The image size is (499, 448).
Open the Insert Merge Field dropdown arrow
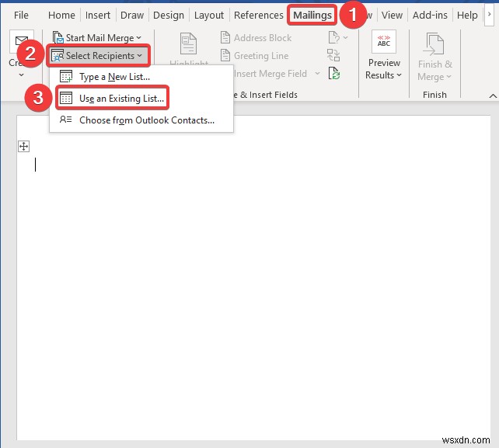[x=317, y=74]
